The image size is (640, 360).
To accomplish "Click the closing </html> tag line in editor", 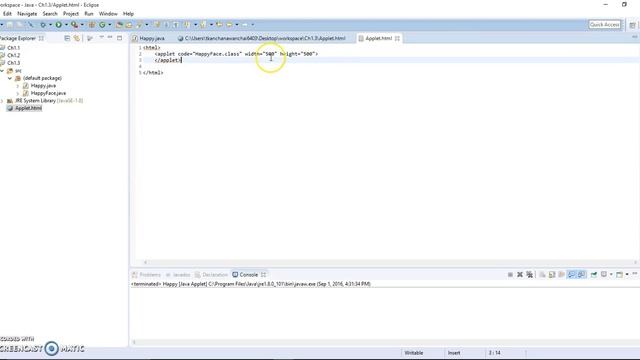I will click(x=153, y=73).
